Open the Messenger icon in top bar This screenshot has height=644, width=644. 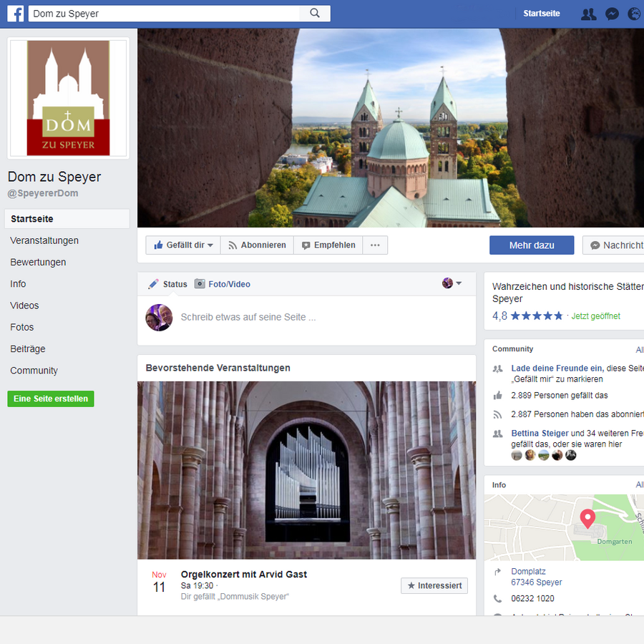[612, 14]
